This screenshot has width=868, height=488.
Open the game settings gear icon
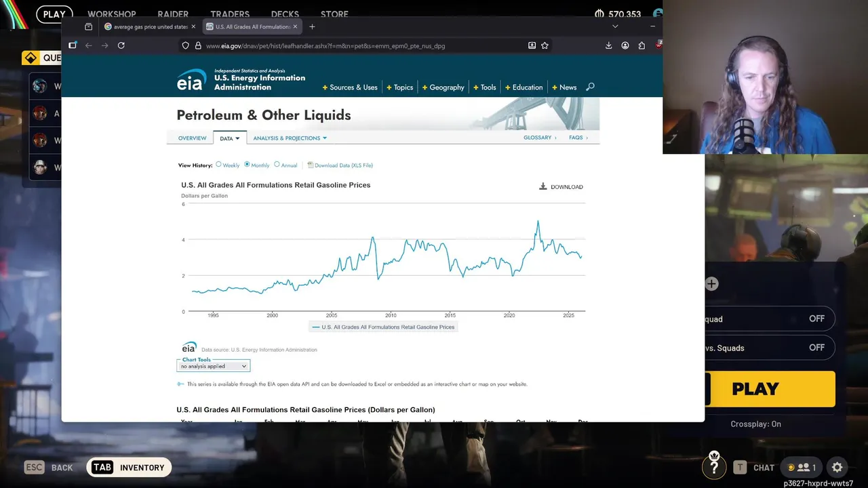[837, 467]
